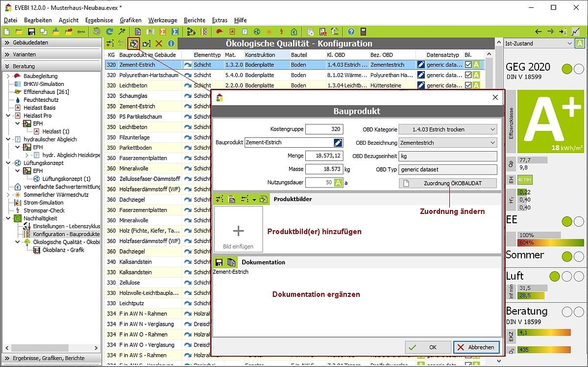
Task: Click the save icon in Dokumentation header
Action: pyautogui.click(x=219, y=262)
